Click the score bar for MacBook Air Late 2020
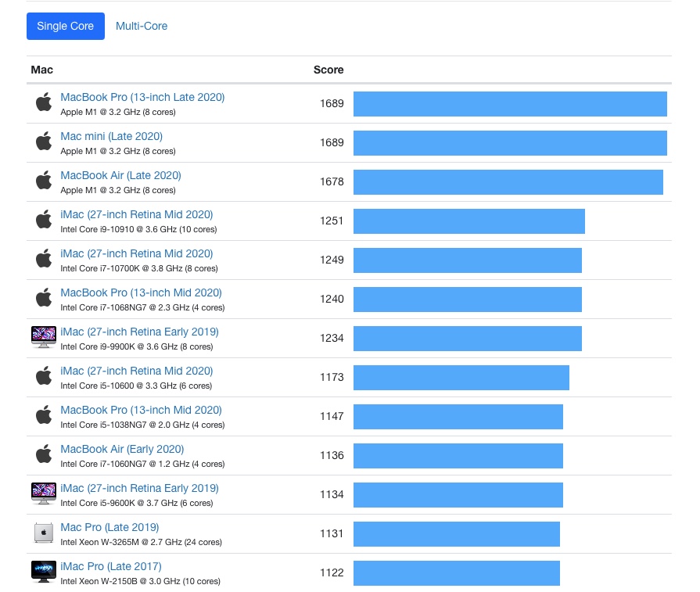This screenshot has height=592, width=700. click(x=508, y=182)
